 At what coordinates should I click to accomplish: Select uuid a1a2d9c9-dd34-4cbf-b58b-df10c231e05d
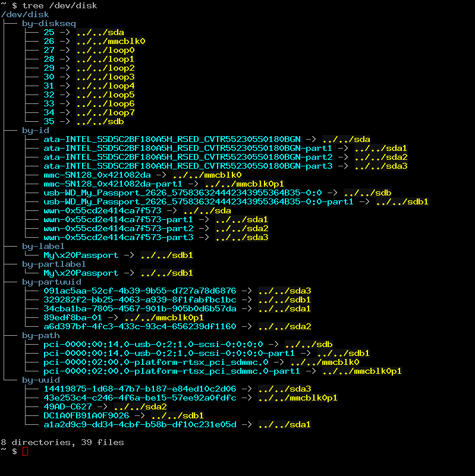point(140,425)
